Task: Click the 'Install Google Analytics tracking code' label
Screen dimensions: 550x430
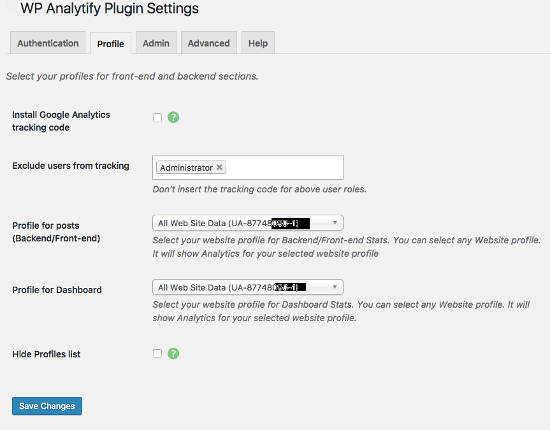Action: (x=61, y=121)
